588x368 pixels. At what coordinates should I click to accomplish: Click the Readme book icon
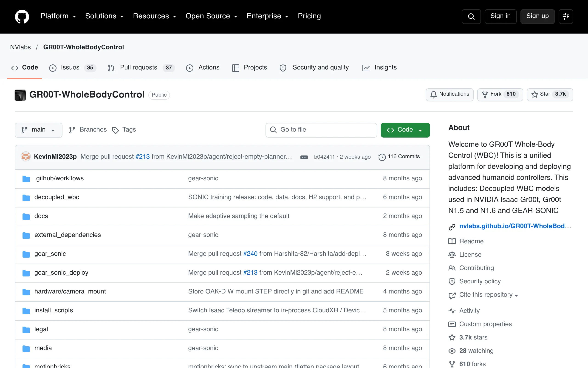tap(452, 241)
